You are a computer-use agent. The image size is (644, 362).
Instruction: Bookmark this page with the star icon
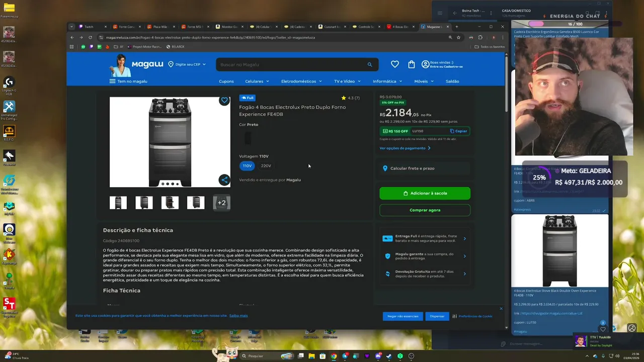pos(458,37)
